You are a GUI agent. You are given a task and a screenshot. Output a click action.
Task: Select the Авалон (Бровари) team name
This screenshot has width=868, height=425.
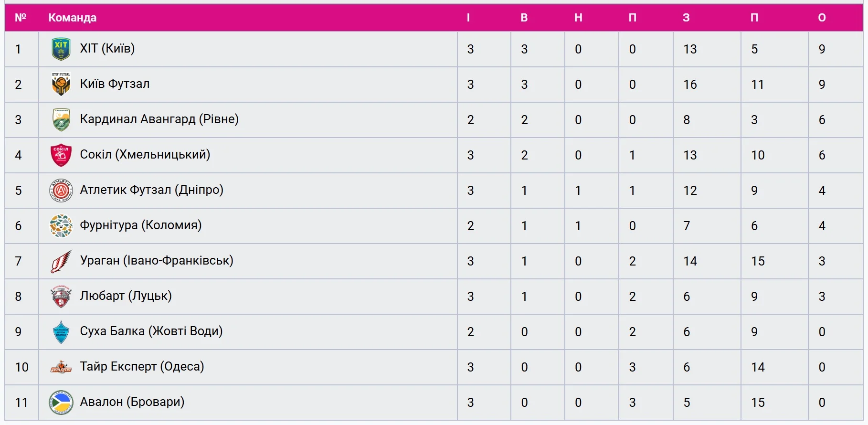(132, 402)
